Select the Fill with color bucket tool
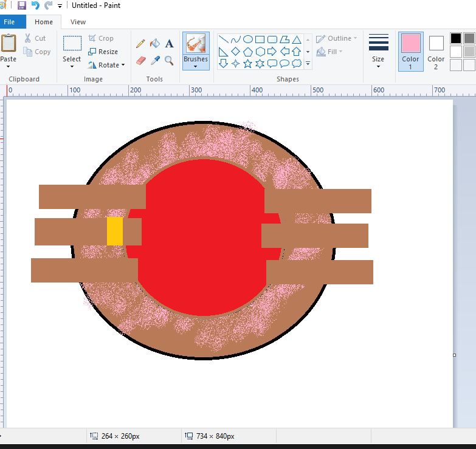This screenshot has width=476, height=449. tap(155, 43)
